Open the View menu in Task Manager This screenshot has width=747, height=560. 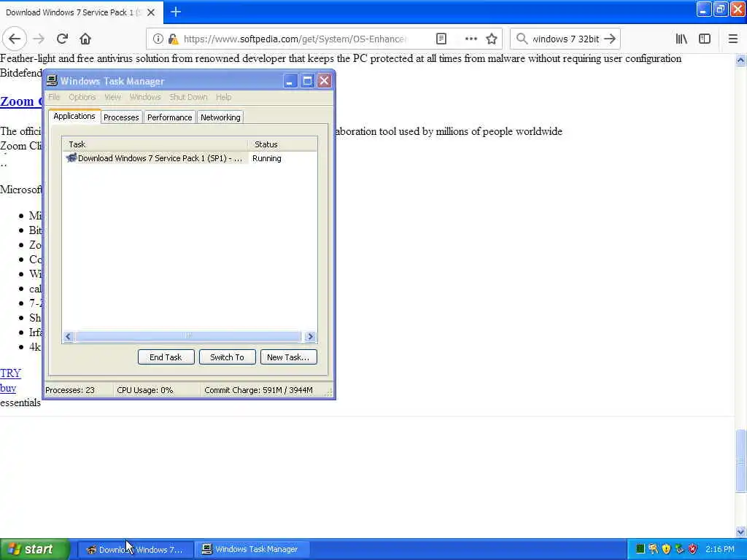tap(113, 97)
